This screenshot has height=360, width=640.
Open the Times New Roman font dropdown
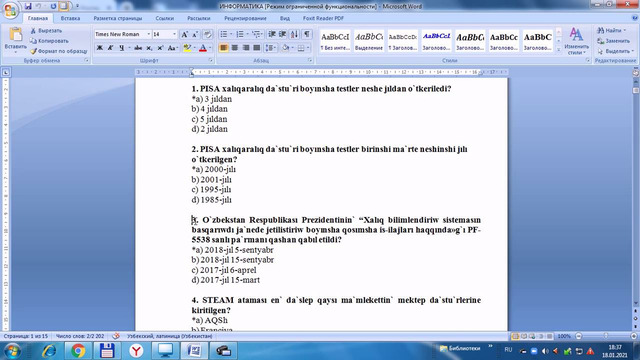[148, 34]
